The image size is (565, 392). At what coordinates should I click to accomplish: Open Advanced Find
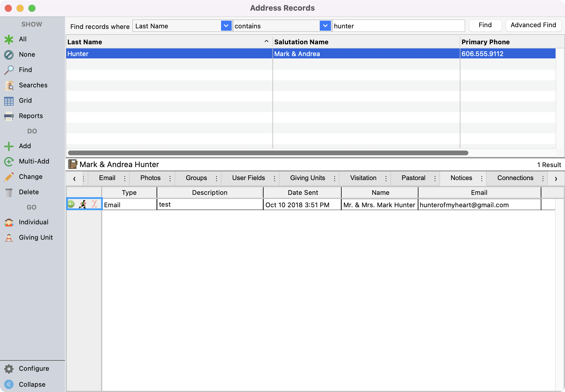pos(533,25)
